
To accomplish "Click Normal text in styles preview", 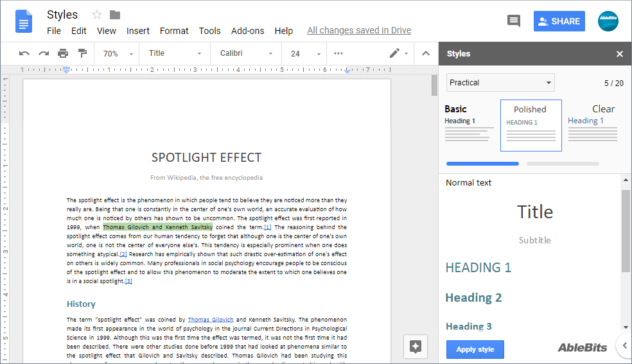I will [x=468, y=183].
